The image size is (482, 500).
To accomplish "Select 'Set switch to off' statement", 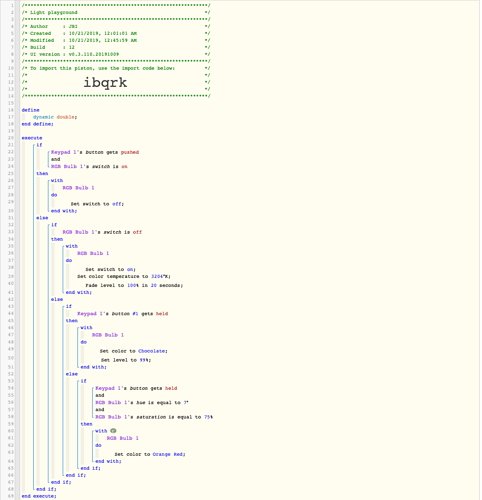I will (97, 204).
